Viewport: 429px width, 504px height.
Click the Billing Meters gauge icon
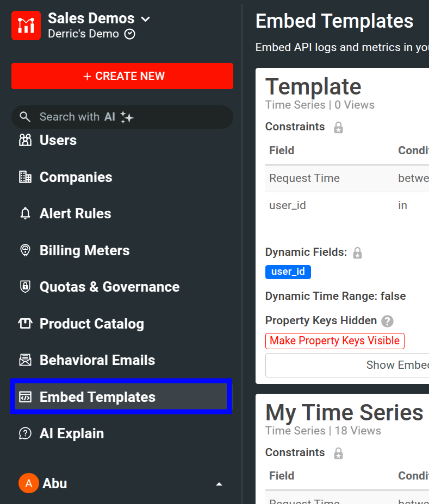(25, 250)
